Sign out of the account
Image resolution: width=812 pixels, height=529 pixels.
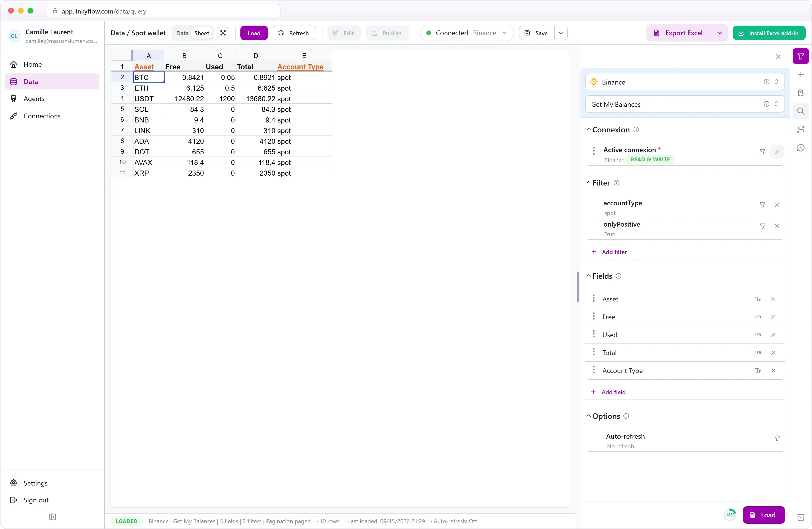point(52,500)
